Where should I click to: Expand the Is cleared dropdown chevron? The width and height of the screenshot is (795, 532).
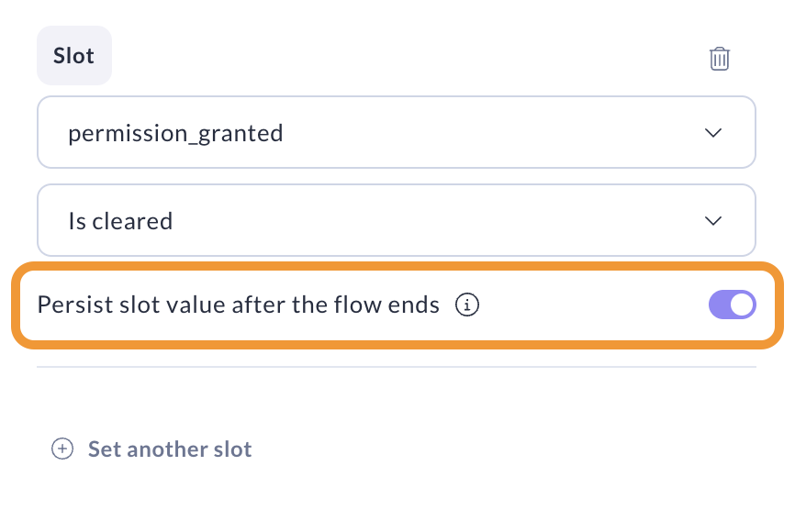712,221
